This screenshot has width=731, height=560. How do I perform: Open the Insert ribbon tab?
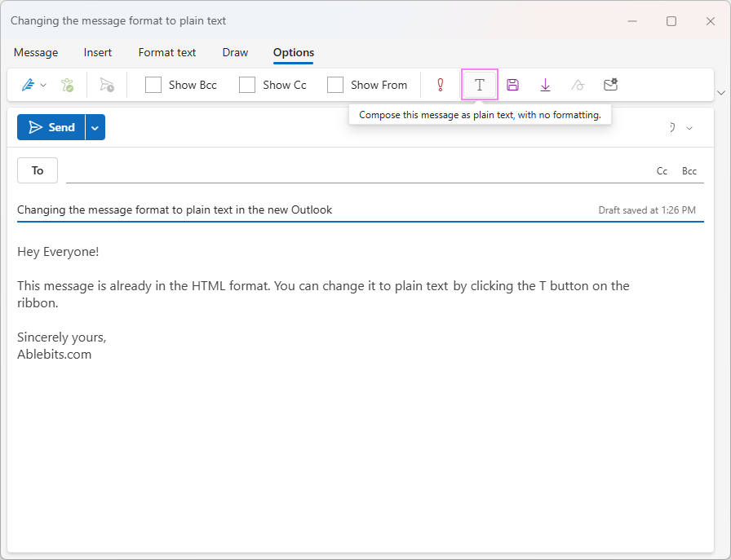tap(98, 52)
